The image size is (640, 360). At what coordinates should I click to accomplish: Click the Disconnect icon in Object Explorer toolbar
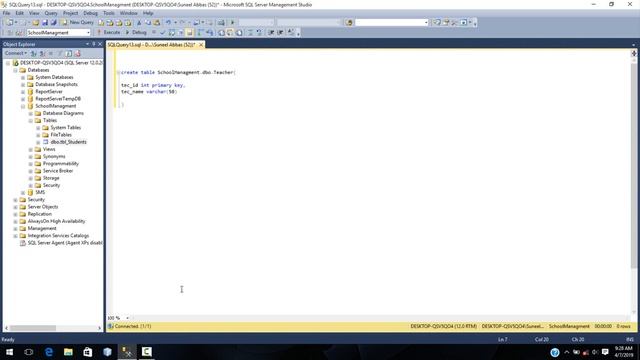[42, 53]
